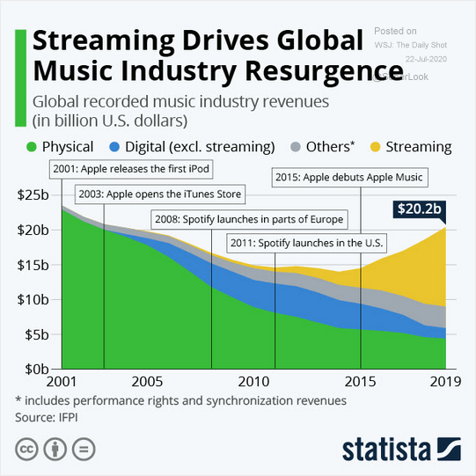Click the 2001 iPod release annotation

[131, 169]
